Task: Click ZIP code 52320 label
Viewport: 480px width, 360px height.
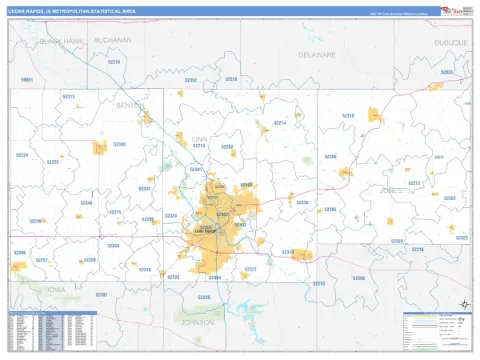Action: [x=397, y=241]
